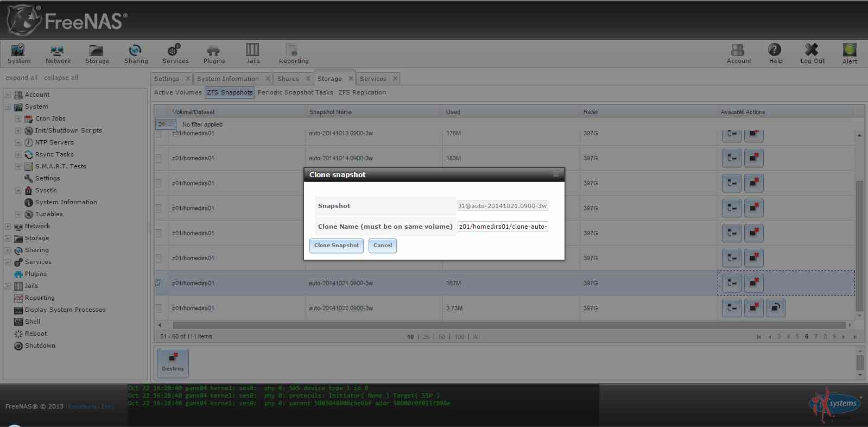Open Shell in sidebar tree

click(x=33, y=322)
